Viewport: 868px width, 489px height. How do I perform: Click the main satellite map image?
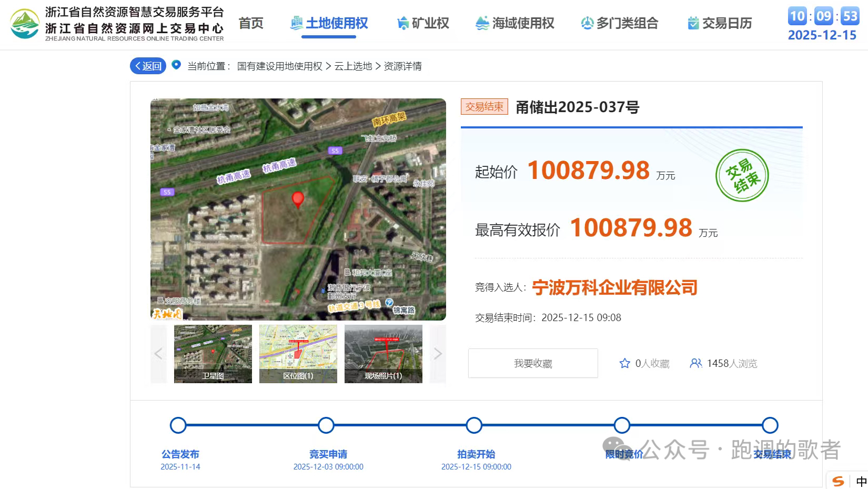pos(298,209)
